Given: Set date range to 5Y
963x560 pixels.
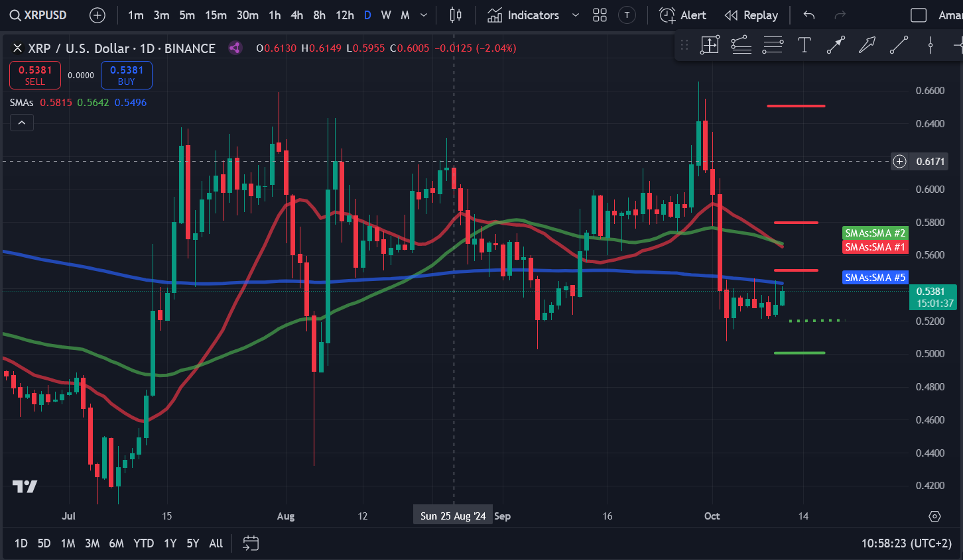Looking at the screenshot, I should (193, 543).
